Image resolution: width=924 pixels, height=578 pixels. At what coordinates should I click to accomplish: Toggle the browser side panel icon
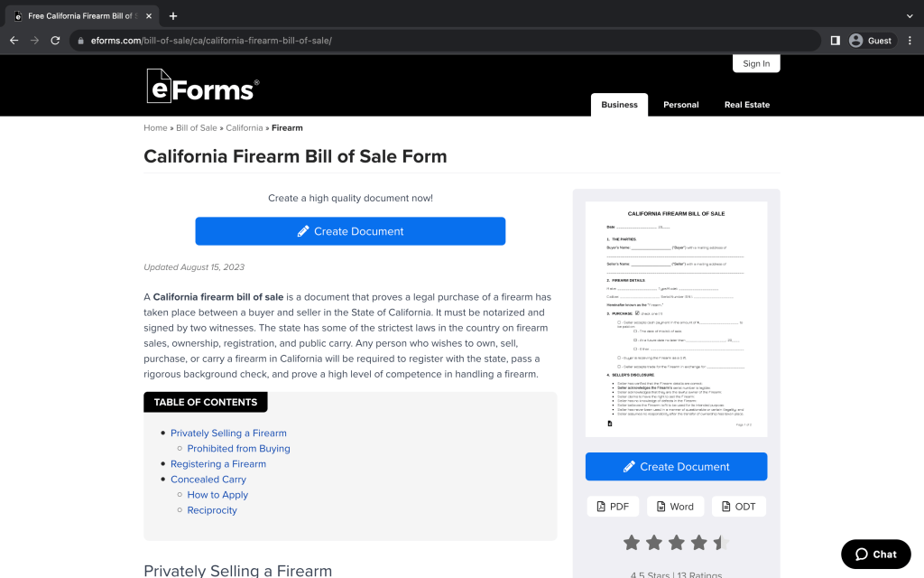point(836,41)
